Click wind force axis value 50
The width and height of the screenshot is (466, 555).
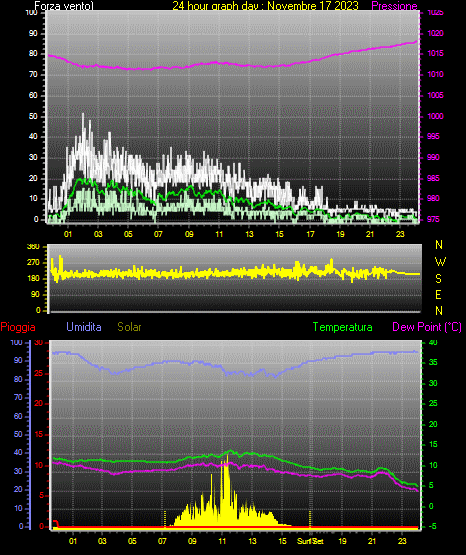(33, 116)
